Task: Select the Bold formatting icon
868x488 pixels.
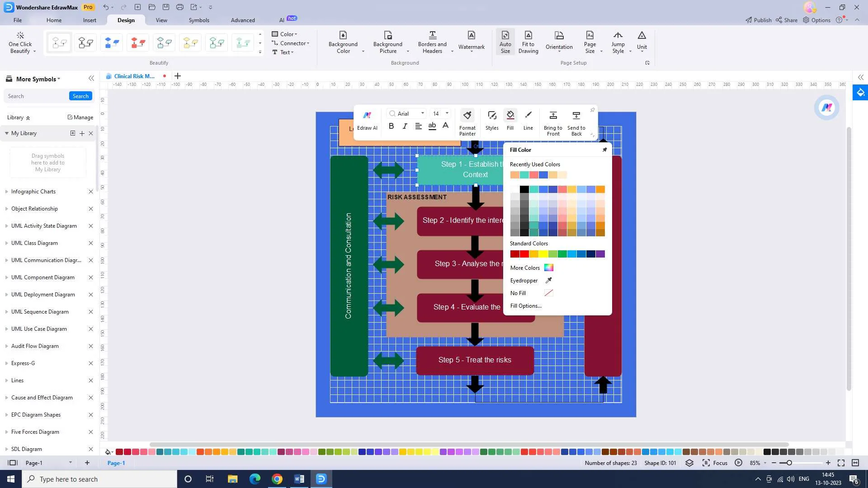Action: click(x=391, y=127)
